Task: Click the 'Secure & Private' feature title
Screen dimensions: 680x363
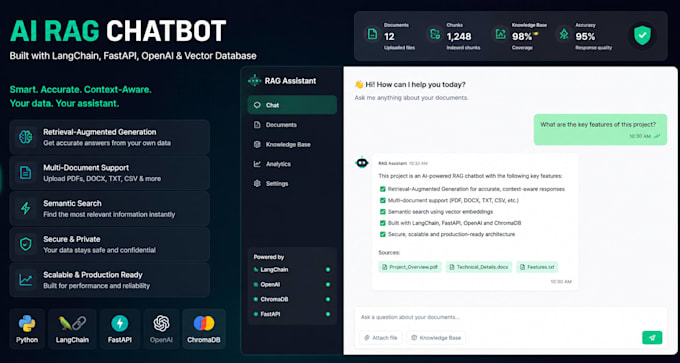Action: pyautogui.click(x=72, y=239)
